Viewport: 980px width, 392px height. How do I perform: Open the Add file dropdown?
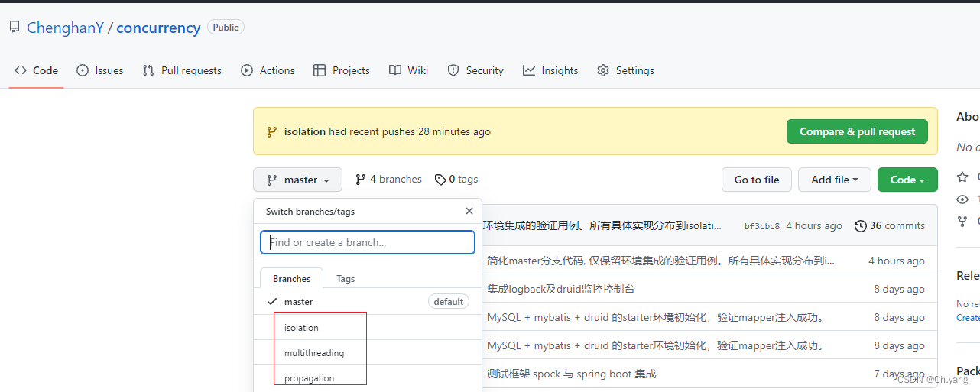click(834, 180)
